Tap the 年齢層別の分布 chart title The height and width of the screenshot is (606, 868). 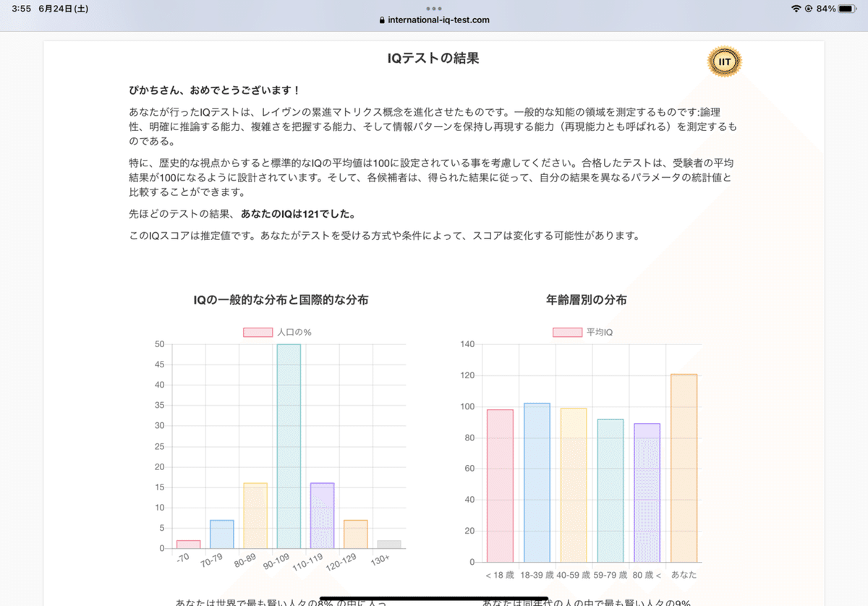(587, 299)
